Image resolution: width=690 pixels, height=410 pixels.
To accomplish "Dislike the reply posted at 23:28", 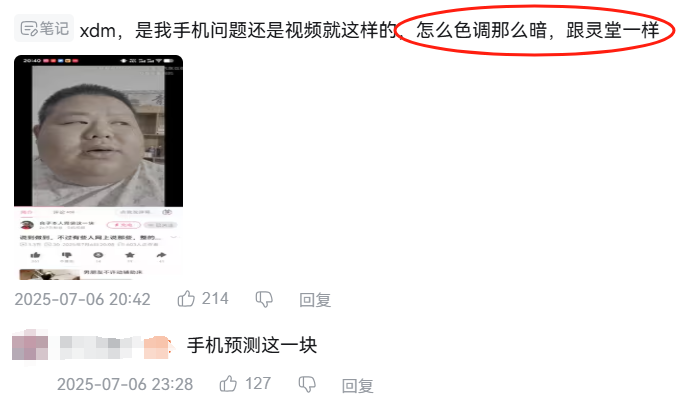I will point(307,384).
